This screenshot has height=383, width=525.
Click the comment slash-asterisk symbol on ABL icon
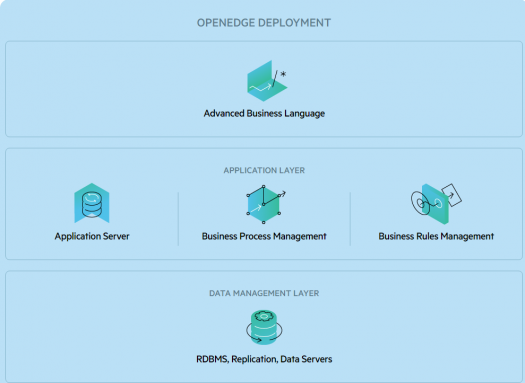coord(279,78)
